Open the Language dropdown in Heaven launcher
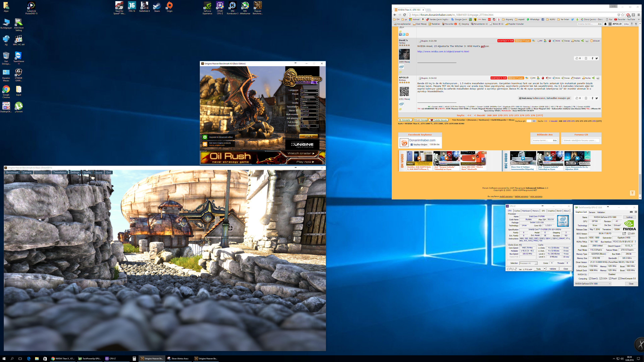Viewport: 644px width, 362px height. click(309, 90)
